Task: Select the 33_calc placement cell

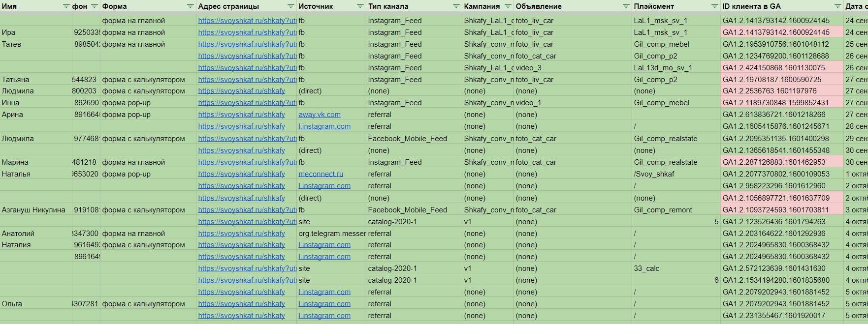Action: [x=646, y=268]
